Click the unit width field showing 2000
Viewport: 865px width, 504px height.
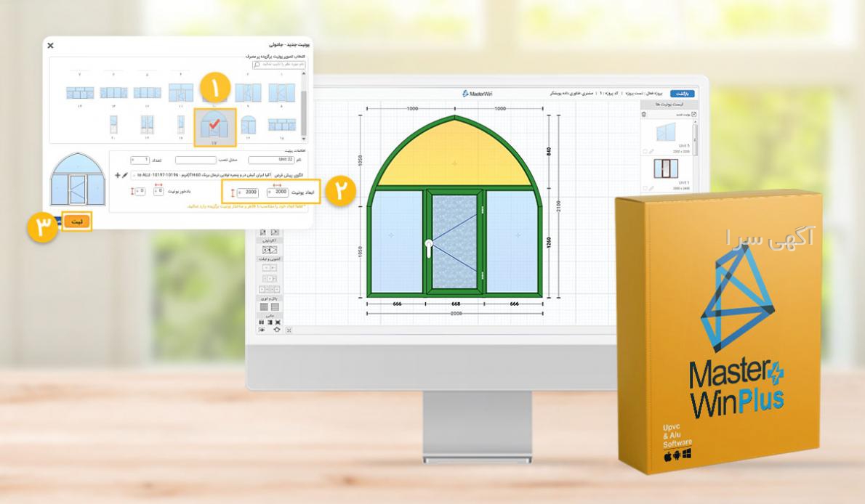pyautogui.click(x=278, y=192)
